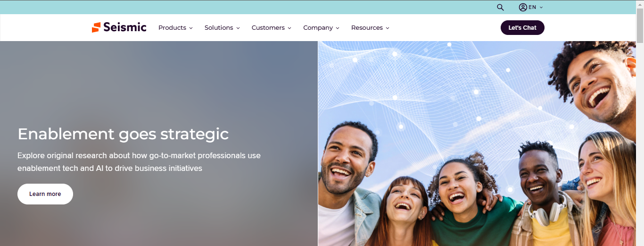Expand the Resources dropdown arrow
This screenshot has height=246, width=644.
point(388,28)
